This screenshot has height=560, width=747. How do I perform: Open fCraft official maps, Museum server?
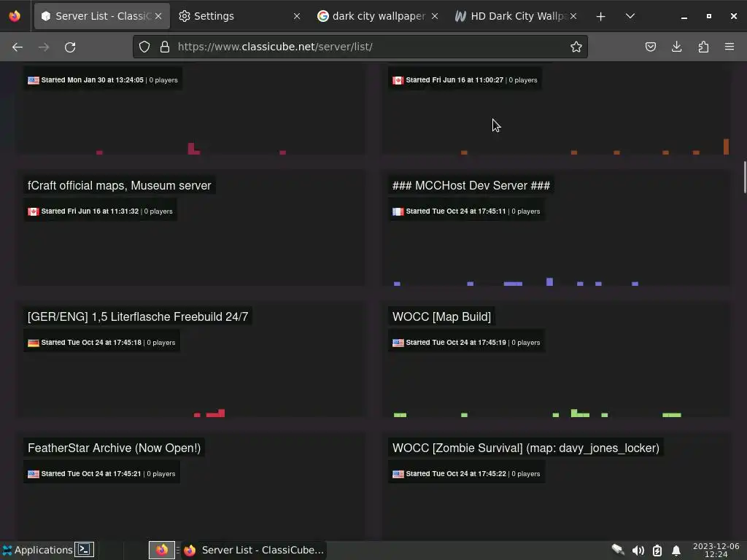pyautogui.click(x=119, y=185)
